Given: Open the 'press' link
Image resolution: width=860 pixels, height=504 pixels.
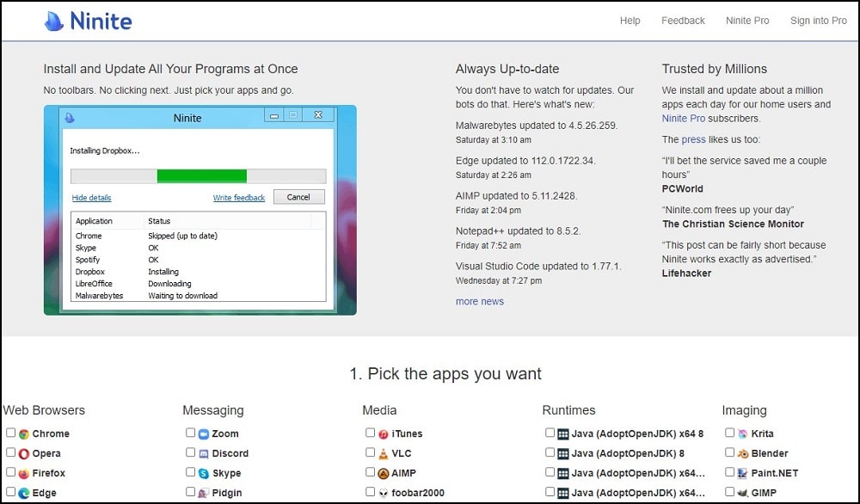Looking at the screenshot, I should tap(693, 140).
